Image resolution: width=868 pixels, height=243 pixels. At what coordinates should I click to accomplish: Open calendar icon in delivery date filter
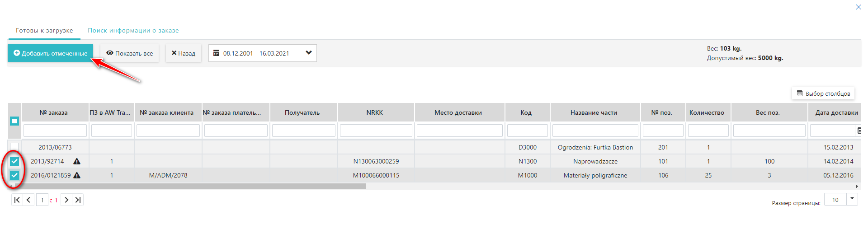[x=859, y=131]
